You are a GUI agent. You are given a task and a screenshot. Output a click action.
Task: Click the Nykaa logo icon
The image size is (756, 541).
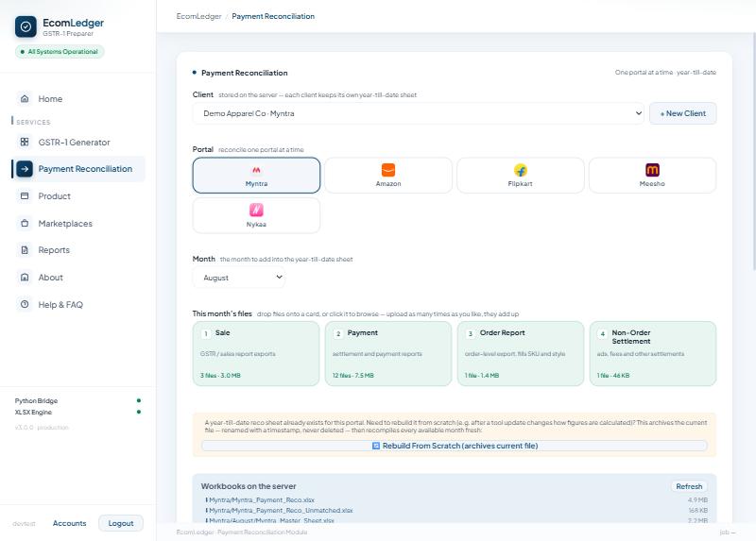(x=256, y=210)
